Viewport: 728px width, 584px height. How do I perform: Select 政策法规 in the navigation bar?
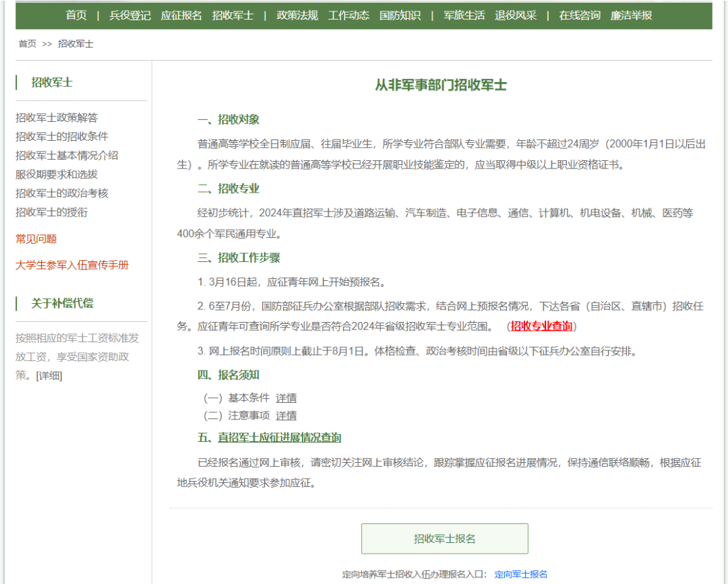click(297, 15)
